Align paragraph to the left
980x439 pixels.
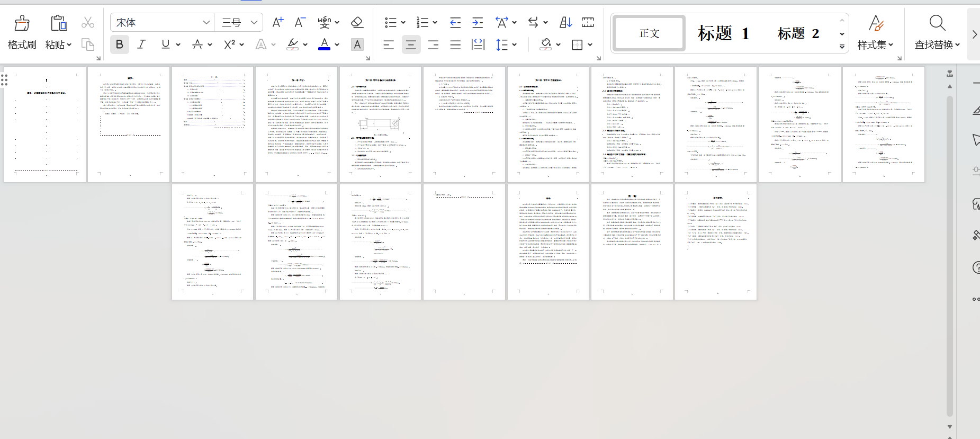pos(389,45)
